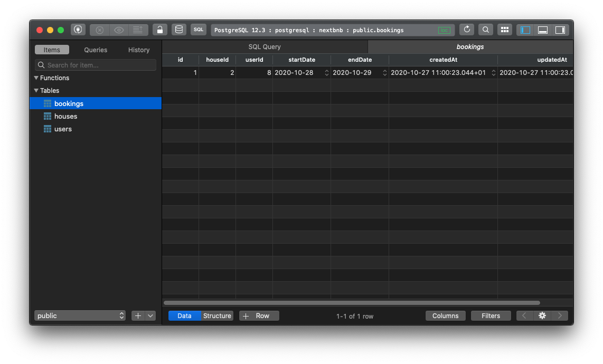603x364 pixels.
Task: Switch to the History sidebar tab
Action: pos(139,50)
